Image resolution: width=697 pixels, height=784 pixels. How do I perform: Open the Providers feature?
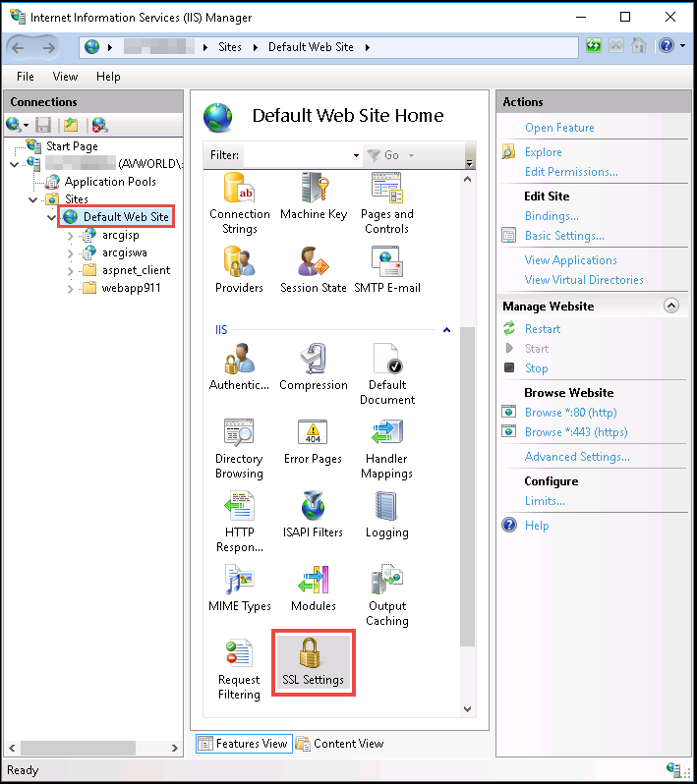click(x=239, y=269)
